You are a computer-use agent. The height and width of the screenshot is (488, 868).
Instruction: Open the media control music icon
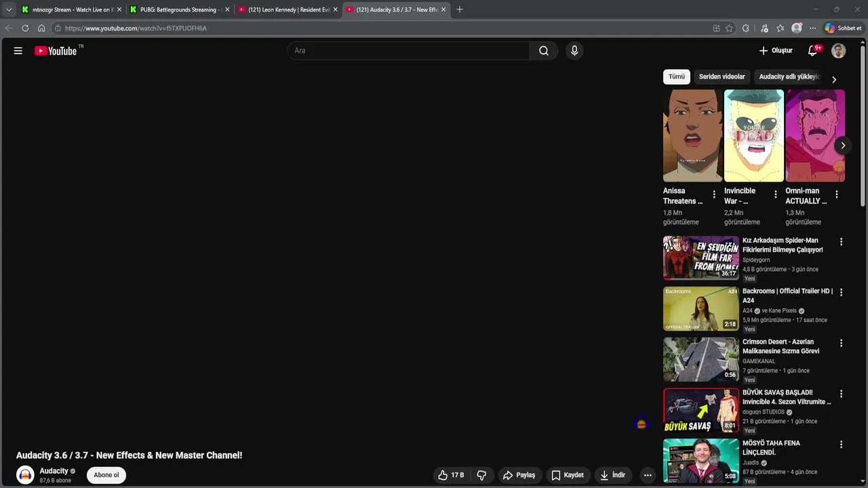coord(764,28)
